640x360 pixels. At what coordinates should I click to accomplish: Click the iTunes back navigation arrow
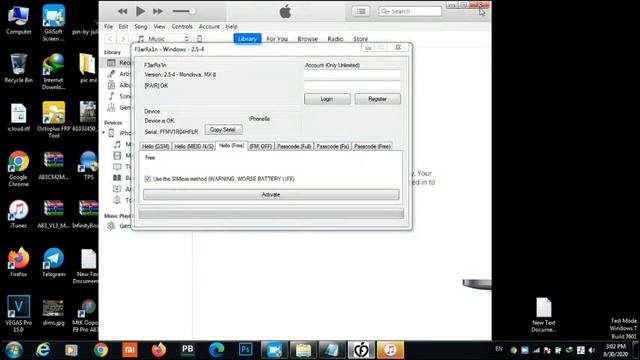pyautogui.click(x=110, y=39)
